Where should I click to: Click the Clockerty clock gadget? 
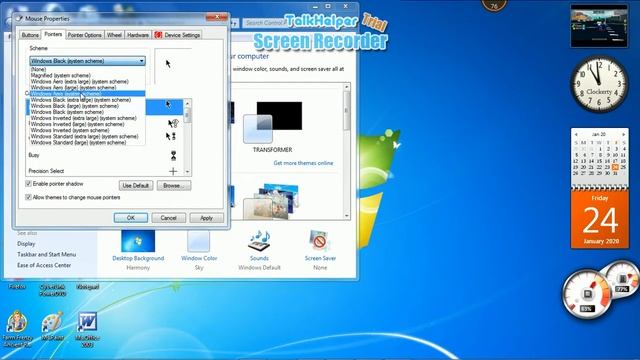pos(599,84)
